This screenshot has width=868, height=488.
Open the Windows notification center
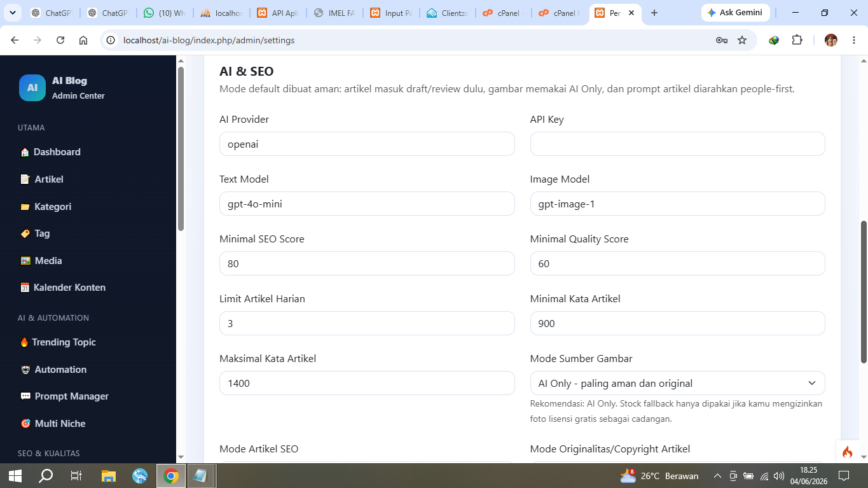coord(844,475)
